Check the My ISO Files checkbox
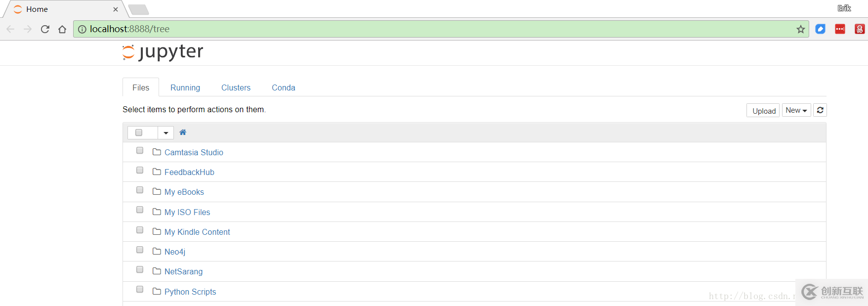 (140, 210)
